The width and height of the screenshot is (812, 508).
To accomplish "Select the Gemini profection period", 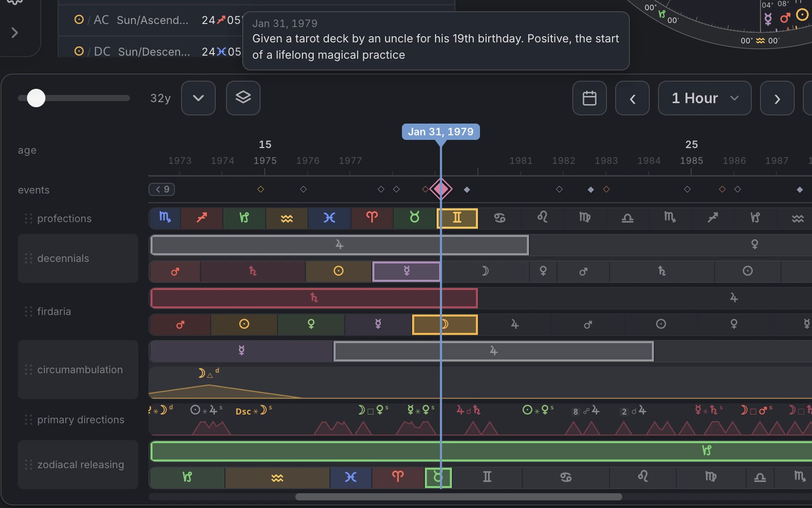I will (x=457, y=218).
